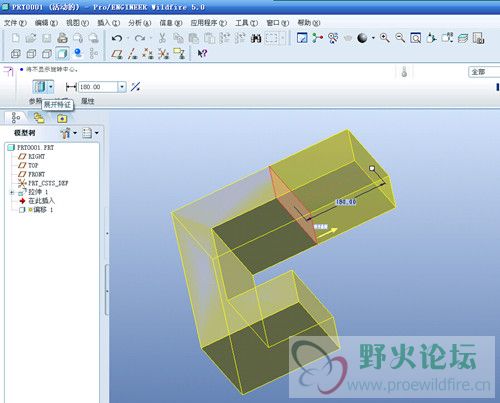Click the context help arrow icon

[x=202, y=53]
